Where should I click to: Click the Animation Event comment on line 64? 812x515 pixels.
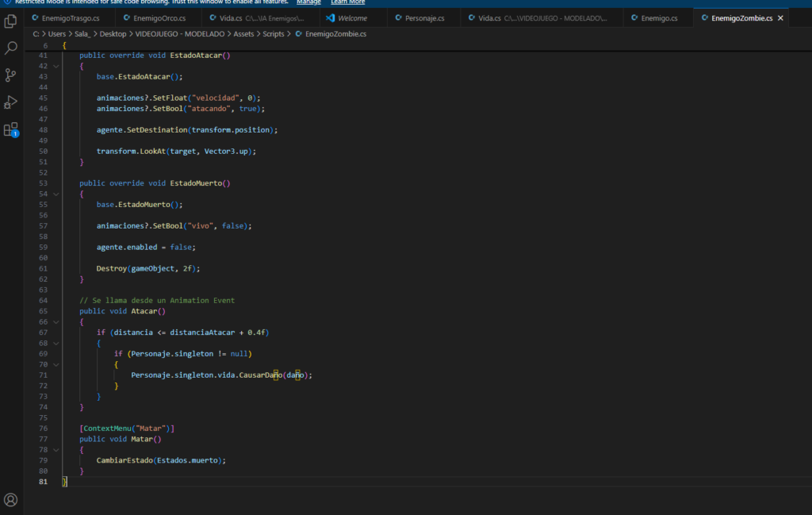pos(157,301)
